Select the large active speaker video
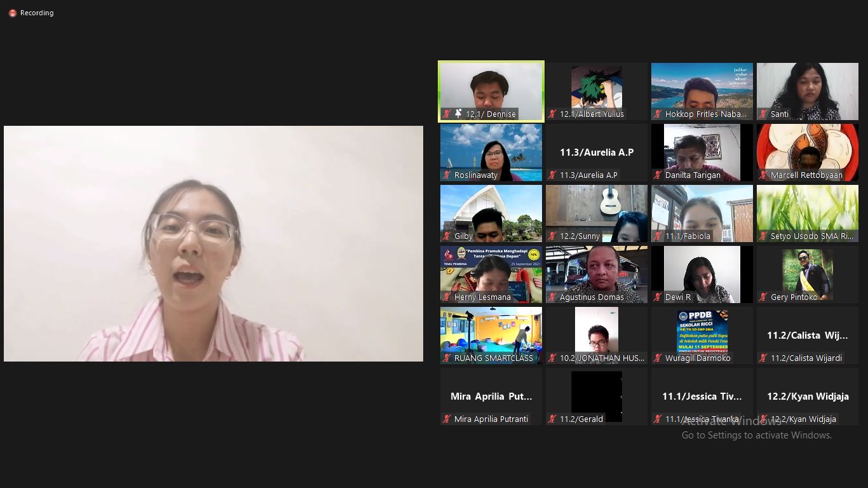The width and height of the screenshot is (868, 488). tap(214, 243)
